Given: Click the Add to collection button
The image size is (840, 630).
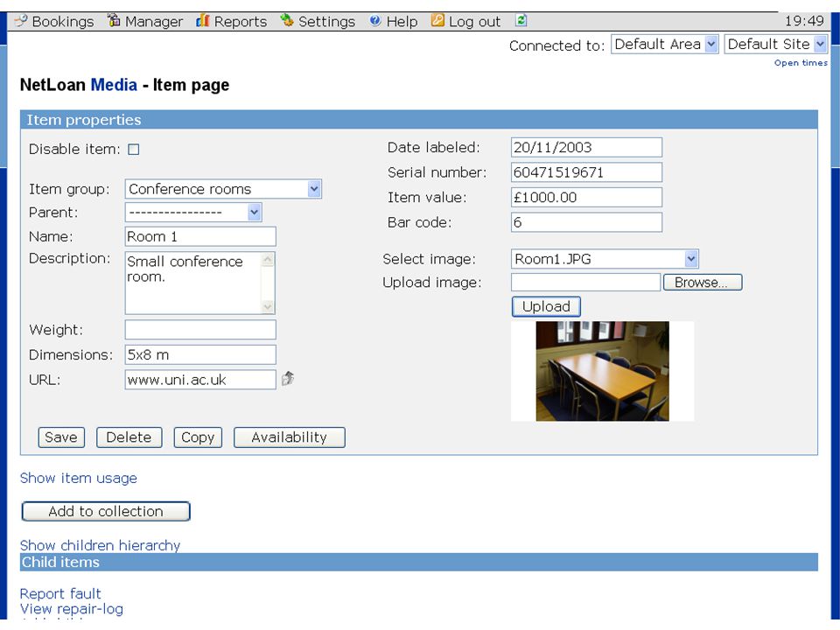Looking at the screenshot, I should 106,511.
